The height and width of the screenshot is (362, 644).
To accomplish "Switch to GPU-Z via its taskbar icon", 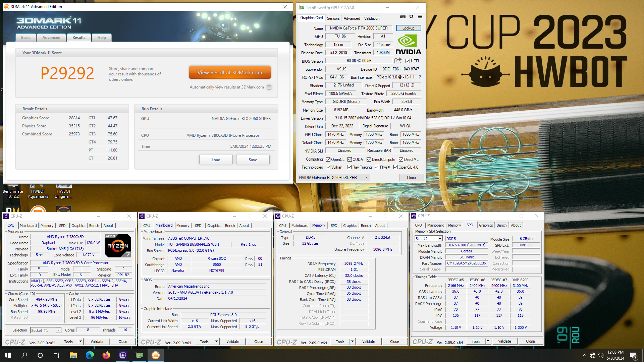I will (139, 355).
